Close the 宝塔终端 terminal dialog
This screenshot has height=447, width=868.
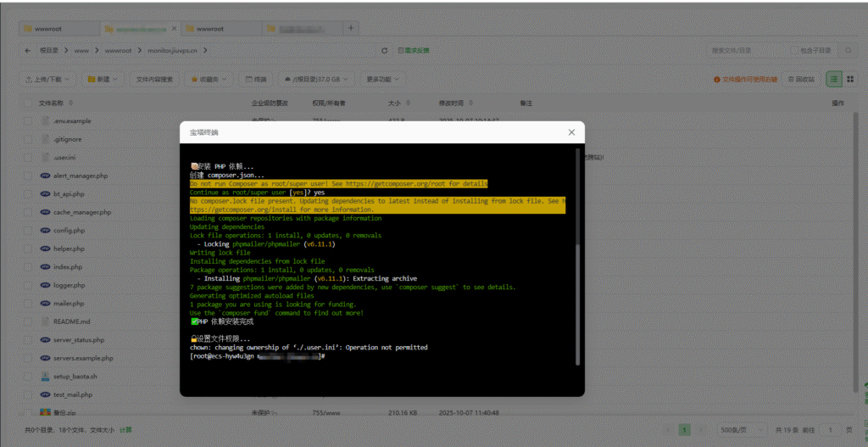click(x=571, y=132)
